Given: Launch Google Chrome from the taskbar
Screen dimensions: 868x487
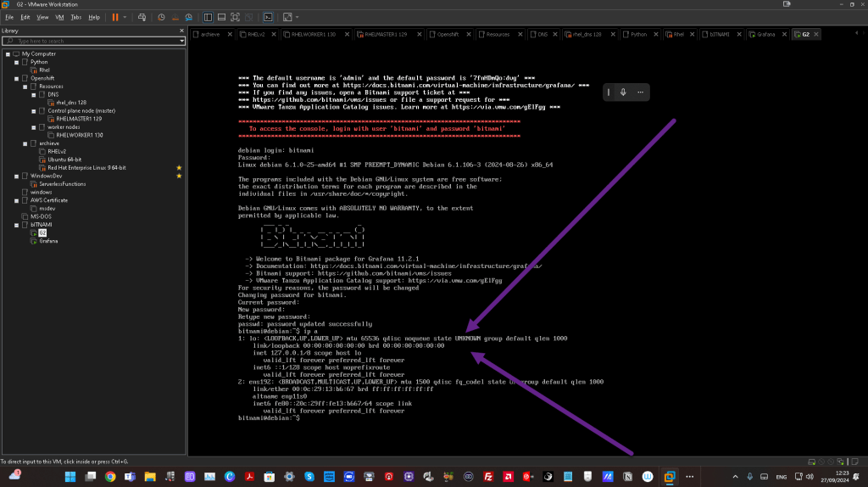Looking at the screenshot, I should pos(110,477).
